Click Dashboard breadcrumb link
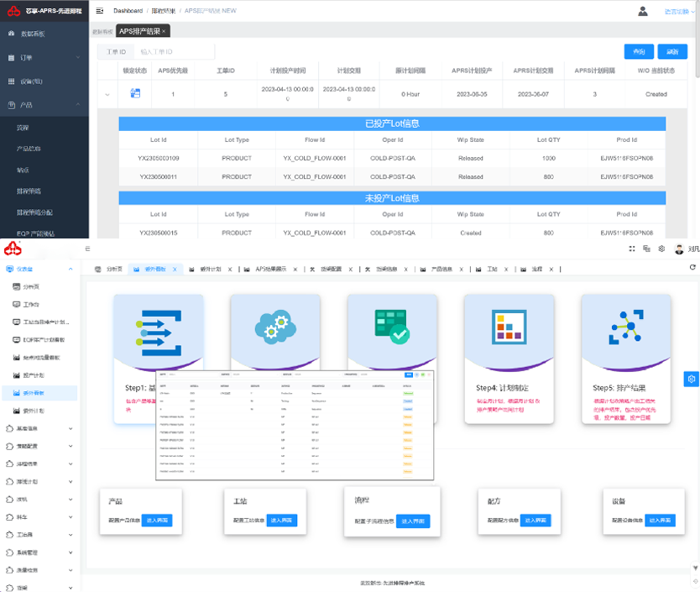 click(128, 11)
